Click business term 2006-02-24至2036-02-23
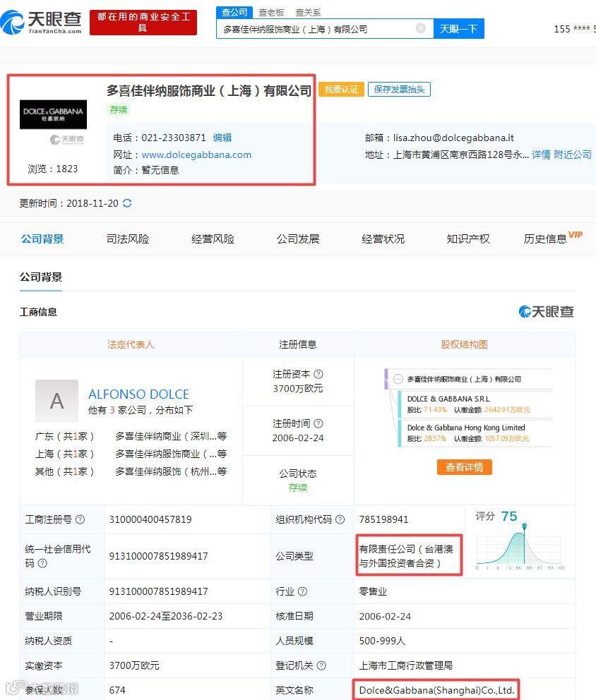The height and width of the screenshot is (700, 596). pyautogui.click(x=166, y=616)
